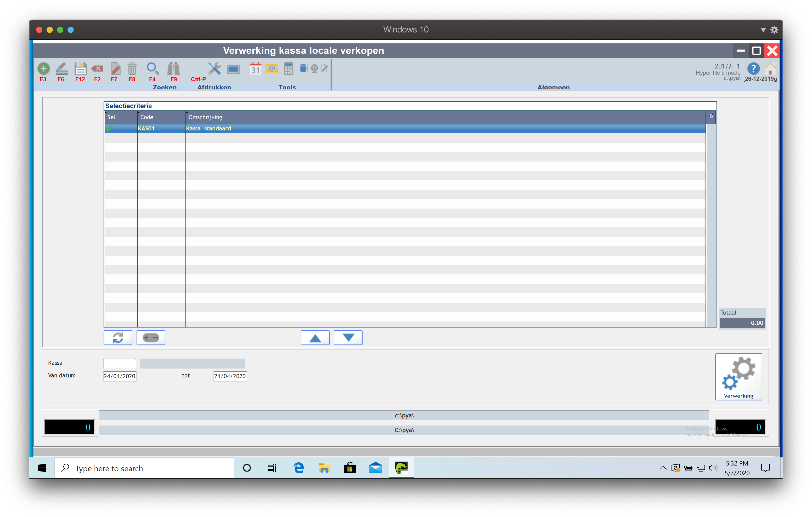Toggle the green checkmark on row KAS01

(109, 128)
